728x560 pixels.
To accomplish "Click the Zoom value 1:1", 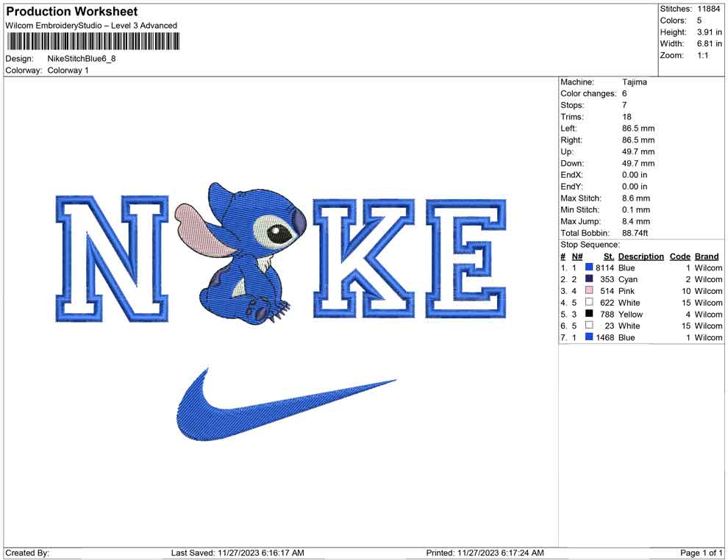I will tap(703, 55).
